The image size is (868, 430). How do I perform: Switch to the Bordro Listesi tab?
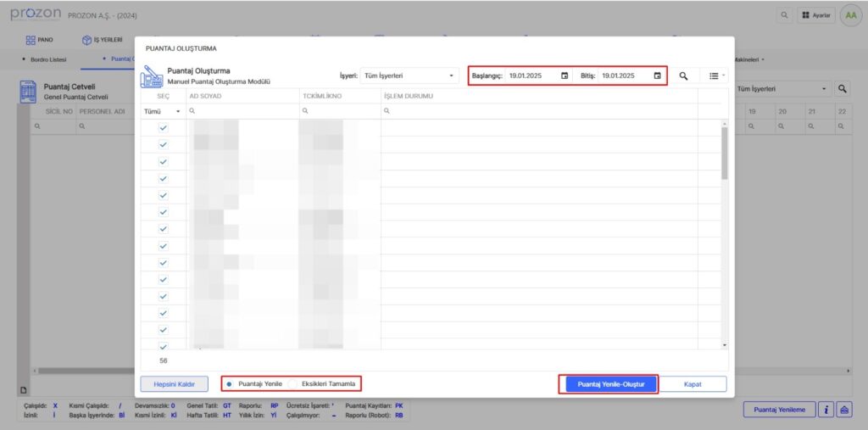tap(47, 59)
